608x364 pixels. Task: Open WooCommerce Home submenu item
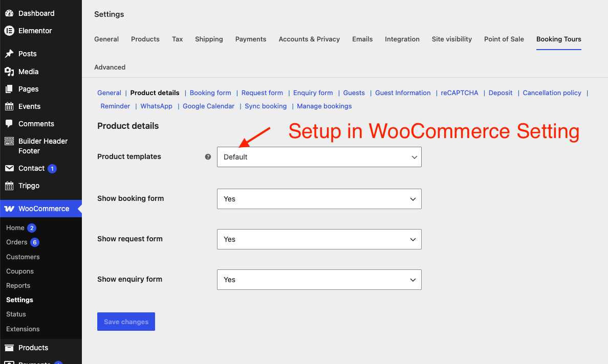coord(15,227)
